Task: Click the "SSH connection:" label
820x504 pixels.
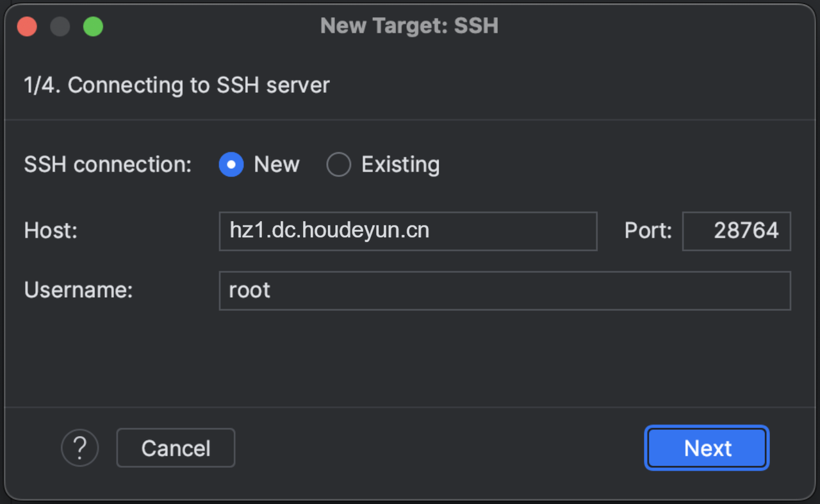Action: [x=108, y=165]
